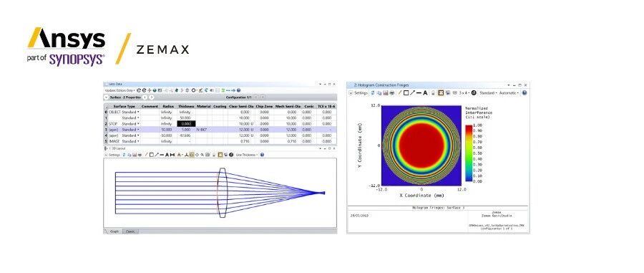Click help icon in Lens Data toolbar
This screenshot has width=644, height=273.
(x=238, y=90)
